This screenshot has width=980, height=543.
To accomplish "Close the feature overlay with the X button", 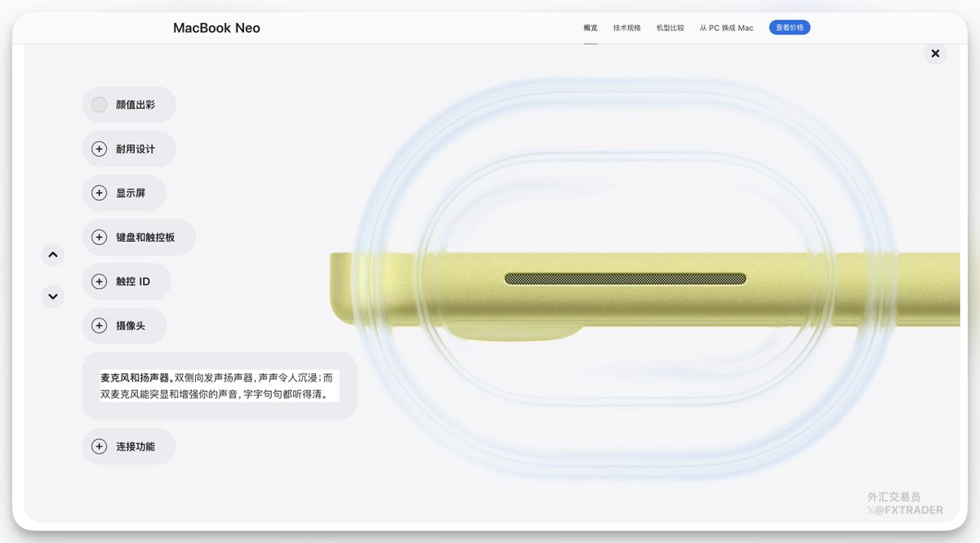I will pyautogui.click(x=935, y=54).
